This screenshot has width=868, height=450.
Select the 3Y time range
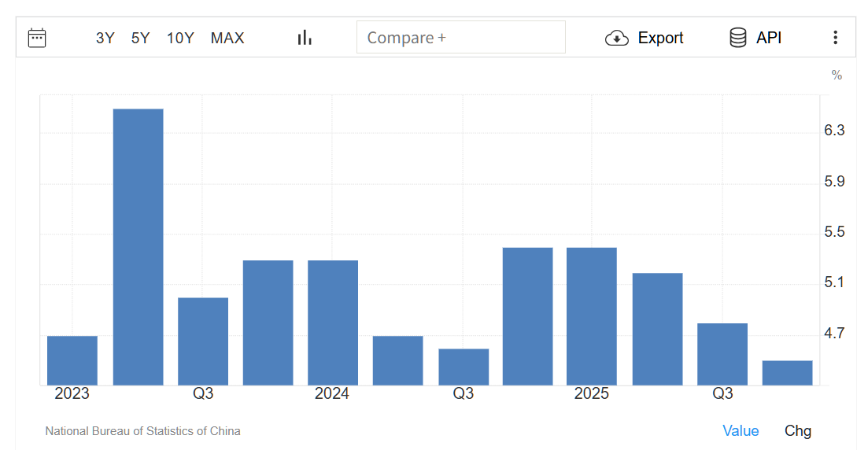point(105,38)
